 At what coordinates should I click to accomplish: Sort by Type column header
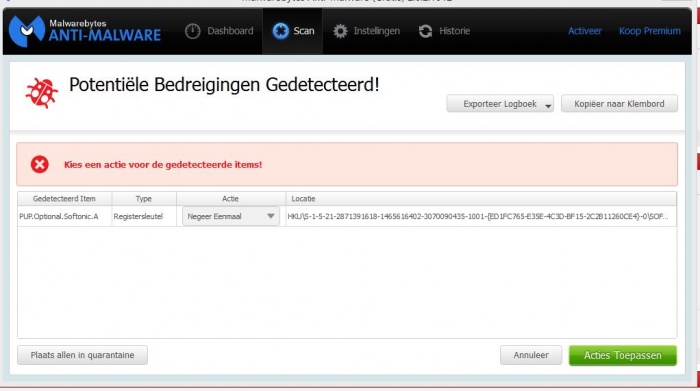(144, 199)
